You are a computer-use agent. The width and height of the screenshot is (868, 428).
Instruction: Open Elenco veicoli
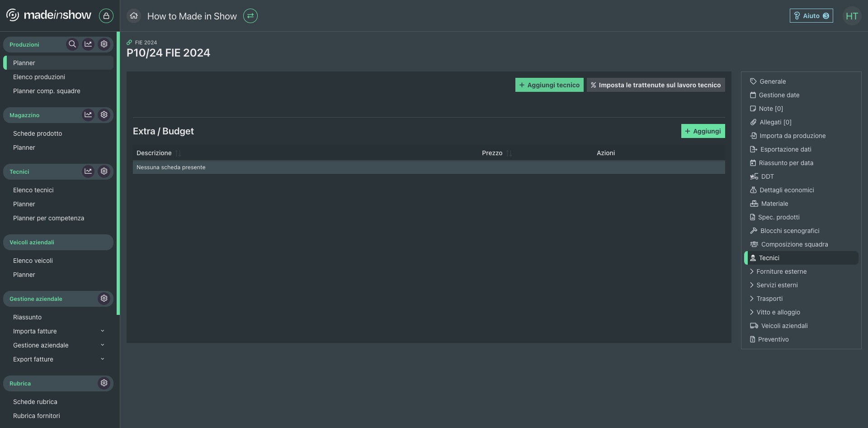[33, 261]
